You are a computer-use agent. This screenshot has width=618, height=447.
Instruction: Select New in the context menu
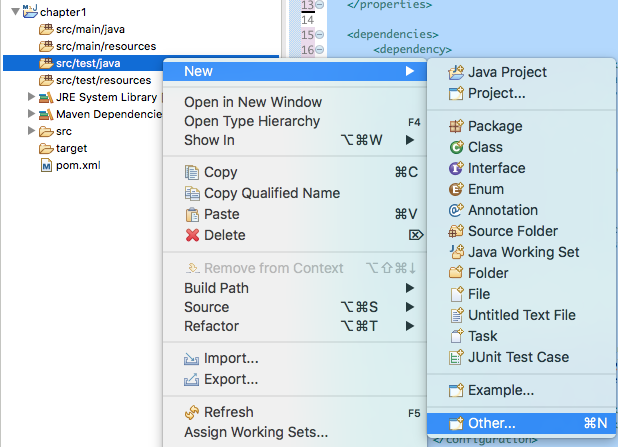295,71
